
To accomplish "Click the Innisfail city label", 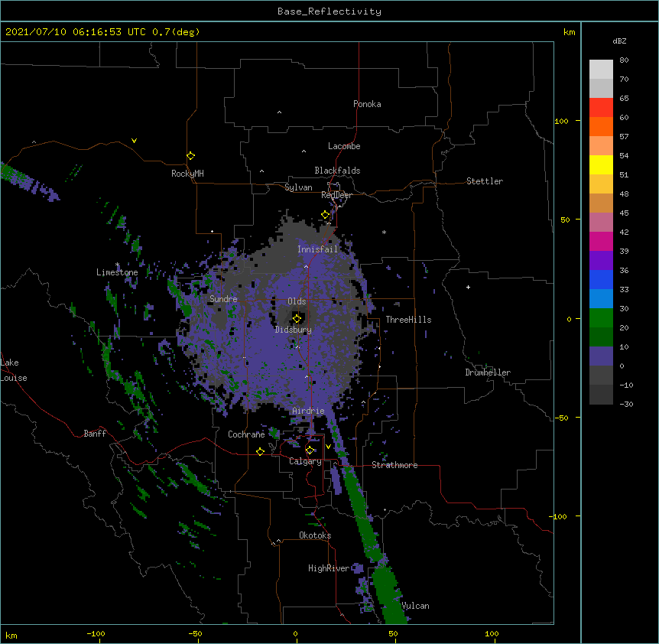I will [317, 249].
